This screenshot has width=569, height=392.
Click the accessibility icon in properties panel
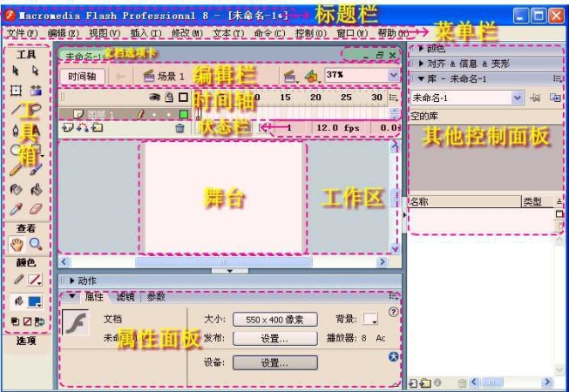click(393, 357)
